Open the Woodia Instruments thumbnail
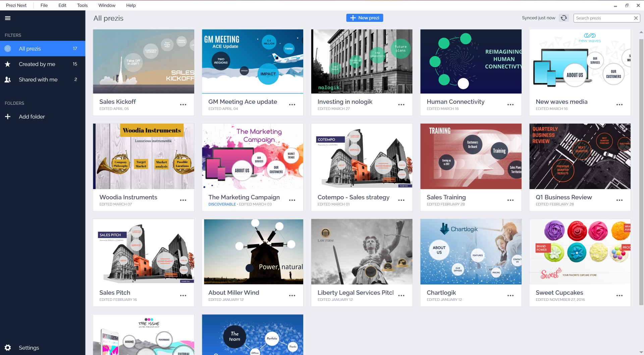 (144, 156)
